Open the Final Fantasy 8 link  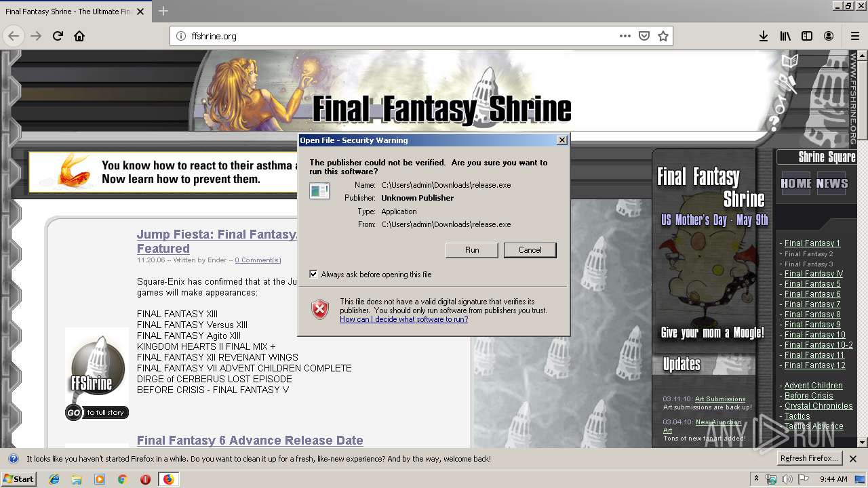[x=812, y=314]
